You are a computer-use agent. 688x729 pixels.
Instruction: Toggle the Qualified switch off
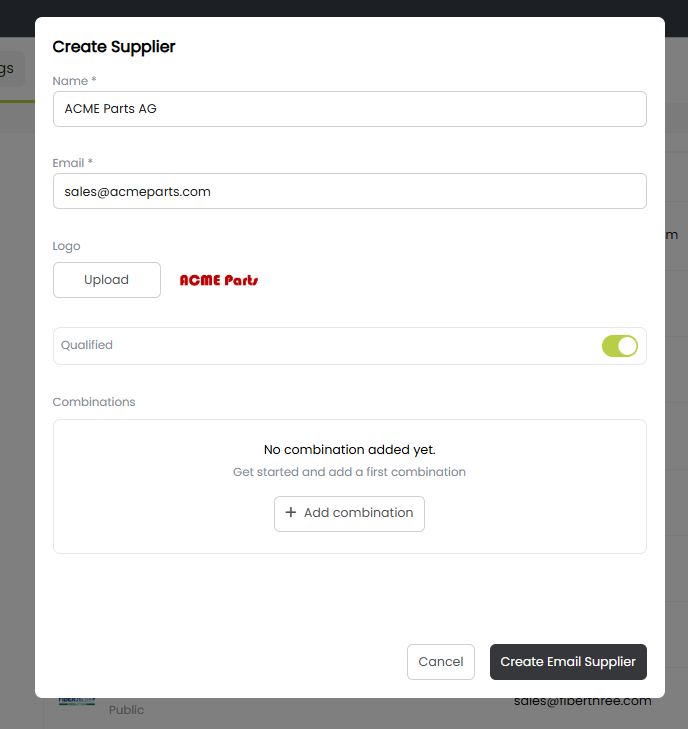point(619,346)
